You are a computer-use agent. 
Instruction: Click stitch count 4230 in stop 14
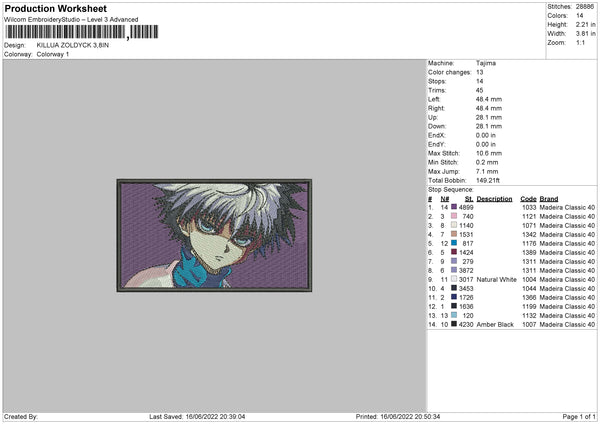click(466, 325)
